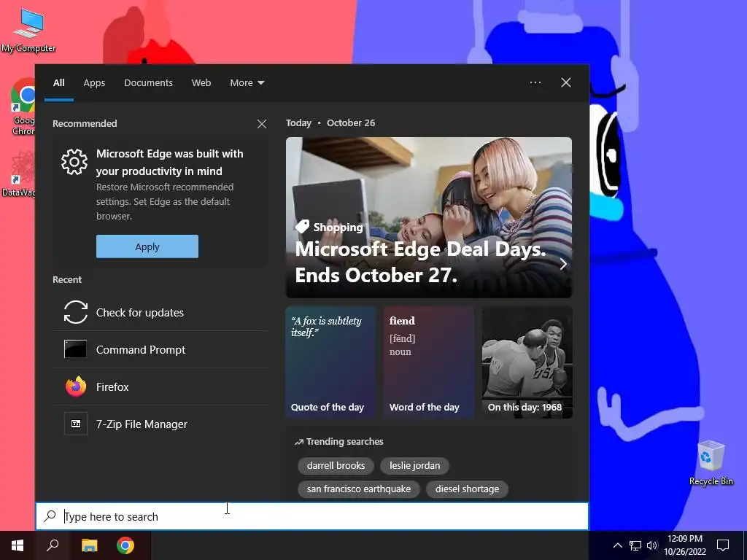Switch to the Apps tab
Viewport: 747px width, 560px height.
point(94,83)
